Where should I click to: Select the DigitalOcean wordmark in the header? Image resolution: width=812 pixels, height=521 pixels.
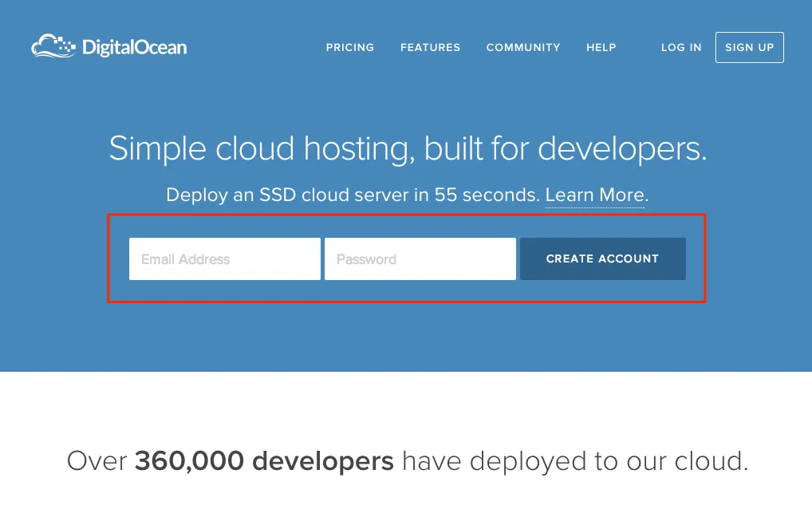134,47
